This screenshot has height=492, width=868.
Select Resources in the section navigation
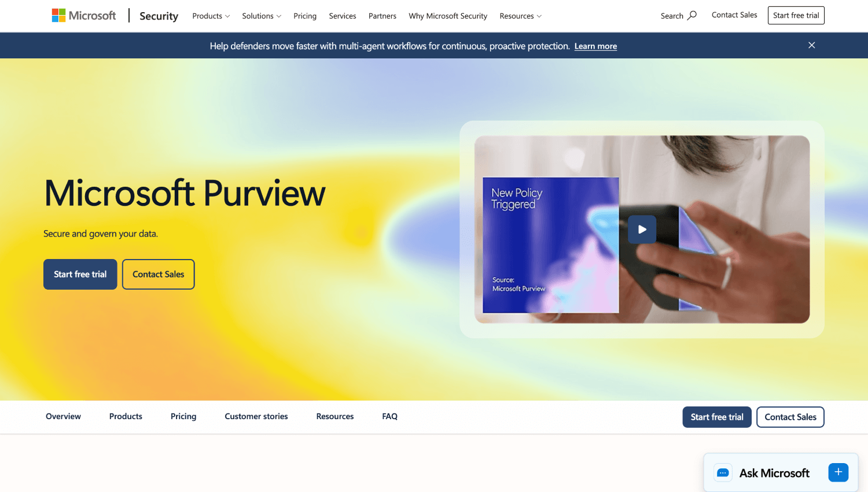click(335, 416)
